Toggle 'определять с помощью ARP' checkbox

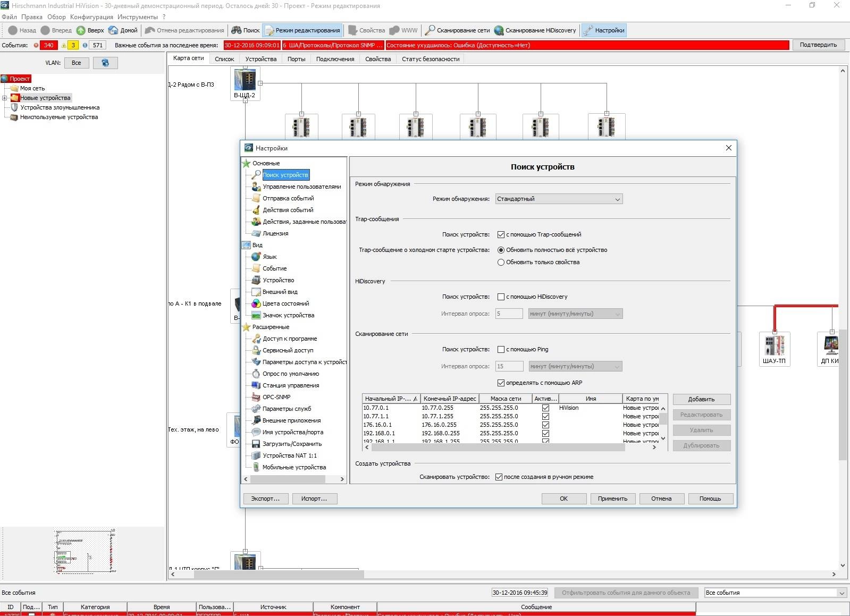point(501,383)
